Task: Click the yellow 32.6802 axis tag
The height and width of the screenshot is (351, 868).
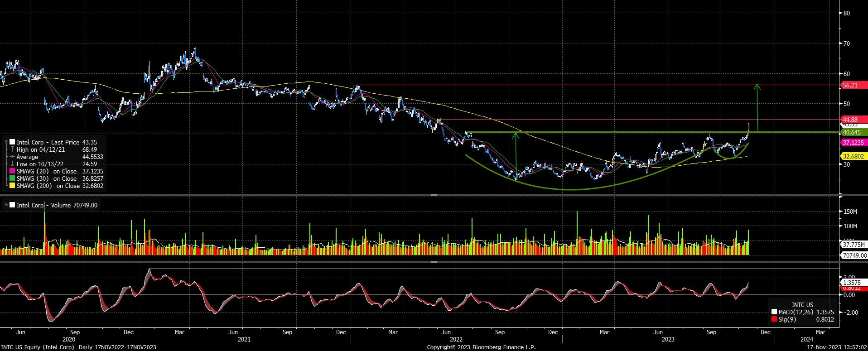Action: tap(854, 156)
